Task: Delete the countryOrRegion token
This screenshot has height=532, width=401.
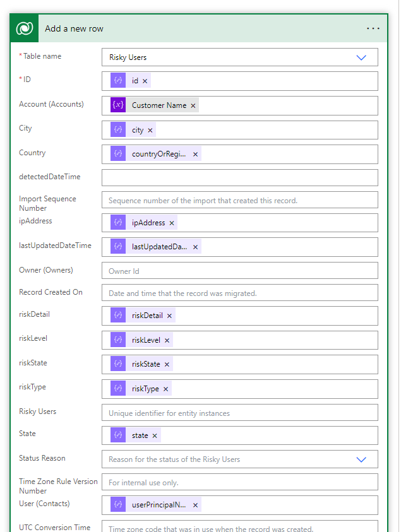Action: click(195, 155)
